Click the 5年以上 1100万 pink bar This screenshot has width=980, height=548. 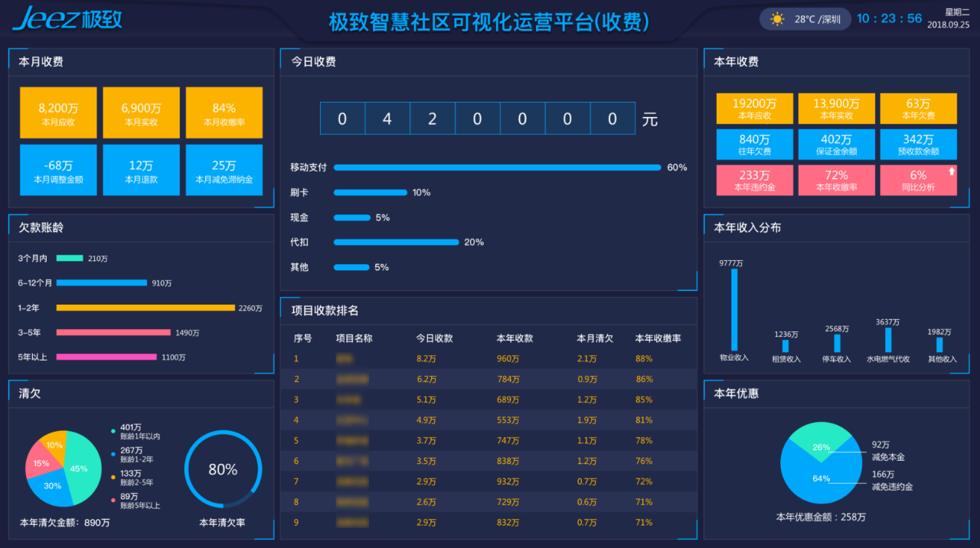click(x=106, y=357)
